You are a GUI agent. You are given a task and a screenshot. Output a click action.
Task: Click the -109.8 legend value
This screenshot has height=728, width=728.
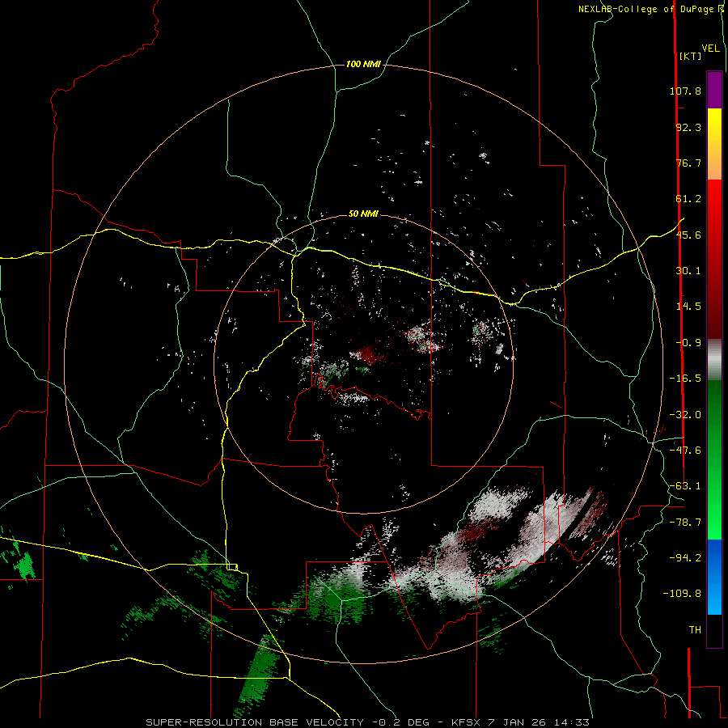[682, 594]
